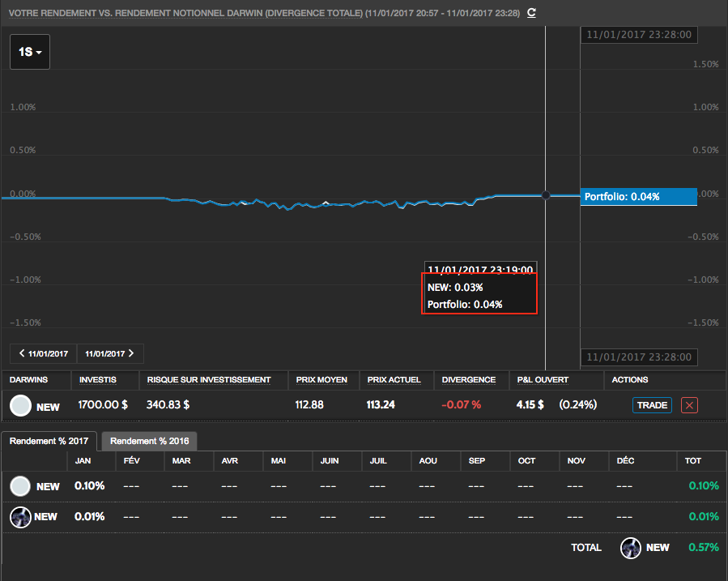
Task: Select darwin avatar icon in 0.01% returns row
Action: [21, 516]
